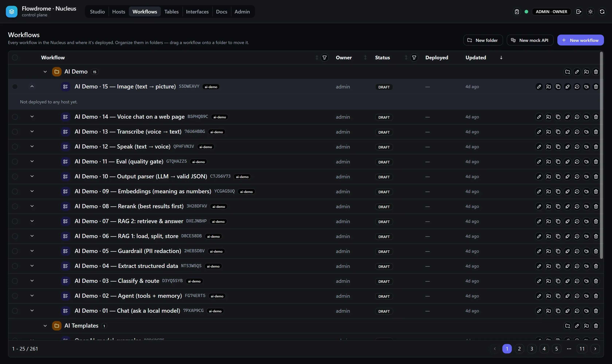Open the clipboard checklist icon in header
Image resolution: width=612 pixels, height=364 pixels.
tap(517, 11)
